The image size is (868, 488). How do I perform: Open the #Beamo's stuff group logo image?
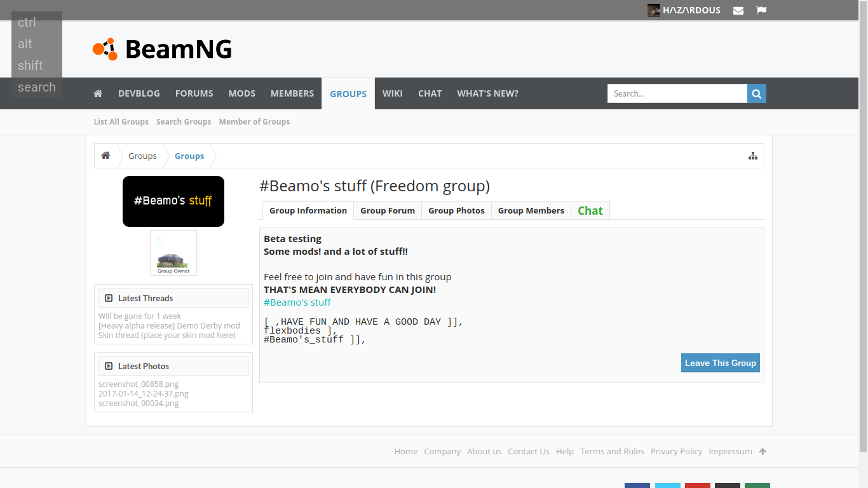(x=173, y=201)
